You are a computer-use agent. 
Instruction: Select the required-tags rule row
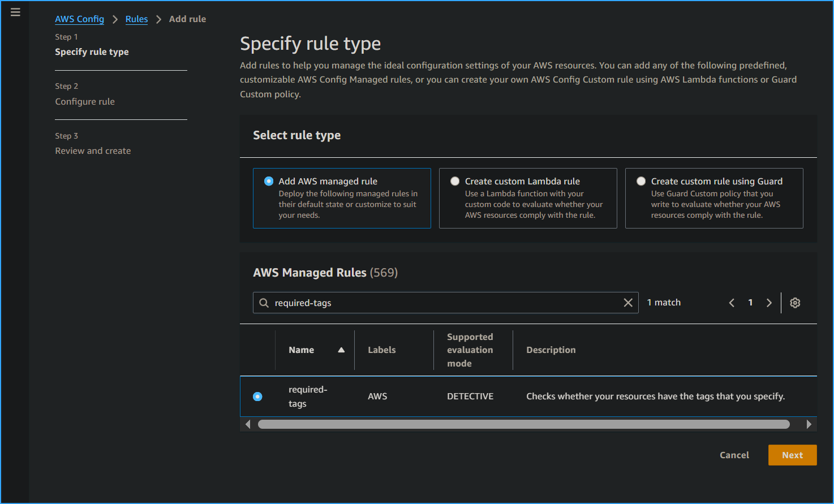[257, 397]
